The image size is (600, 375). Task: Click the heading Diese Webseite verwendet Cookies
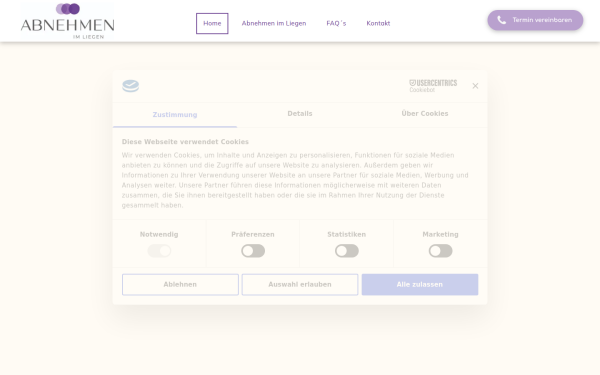(185, 142)
